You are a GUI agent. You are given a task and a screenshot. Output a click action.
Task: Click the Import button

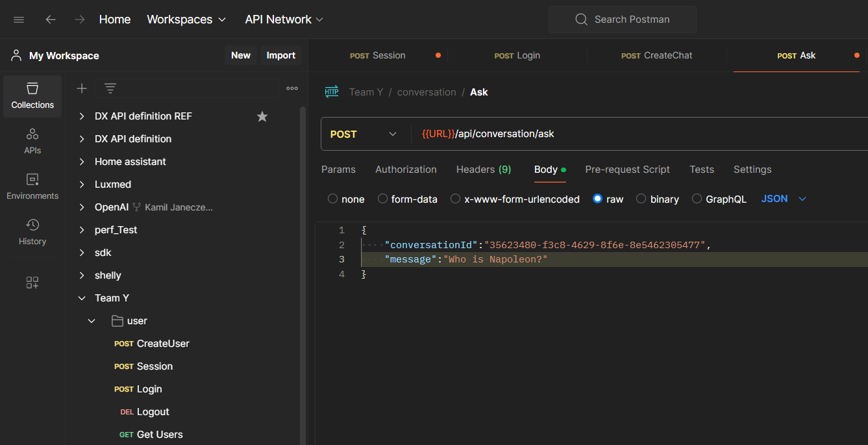point(280,55)
